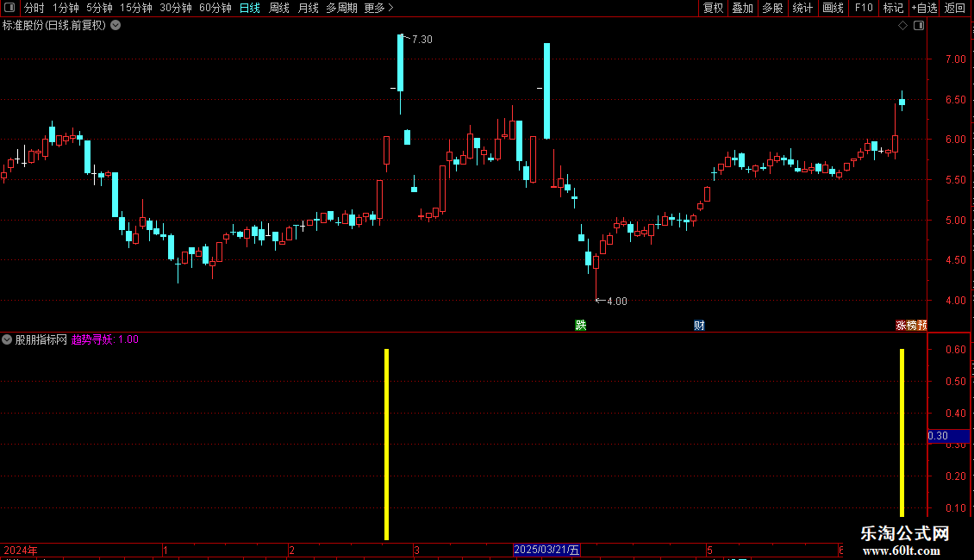Switch to 周线 weekly chart

pos(279,8)
